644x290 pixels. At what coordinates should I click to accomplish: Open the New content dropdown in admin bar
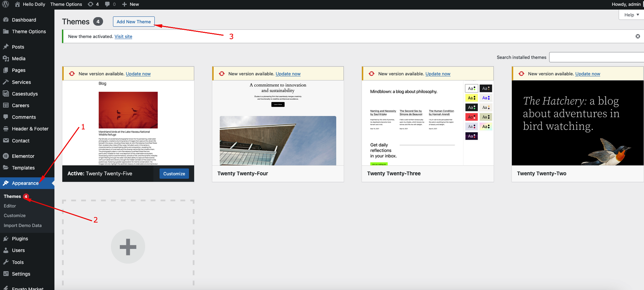(130, 4)
